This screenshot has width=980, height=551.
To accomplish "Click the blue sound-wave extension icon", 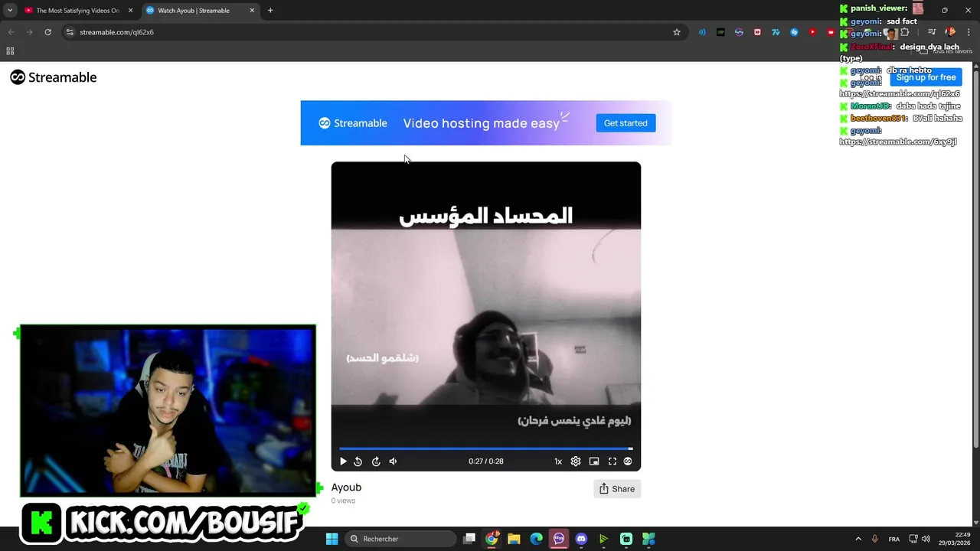I will (x=702, y=32).
